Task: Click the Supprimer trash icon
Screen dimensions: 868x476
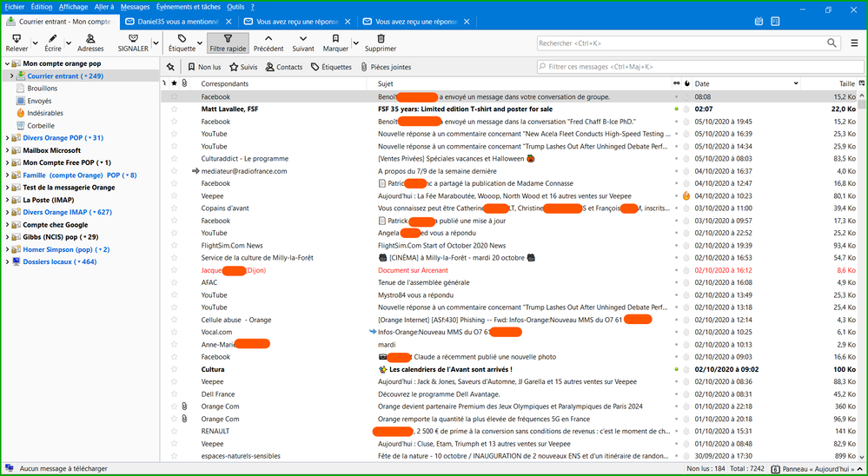Action: coord(381,39)
